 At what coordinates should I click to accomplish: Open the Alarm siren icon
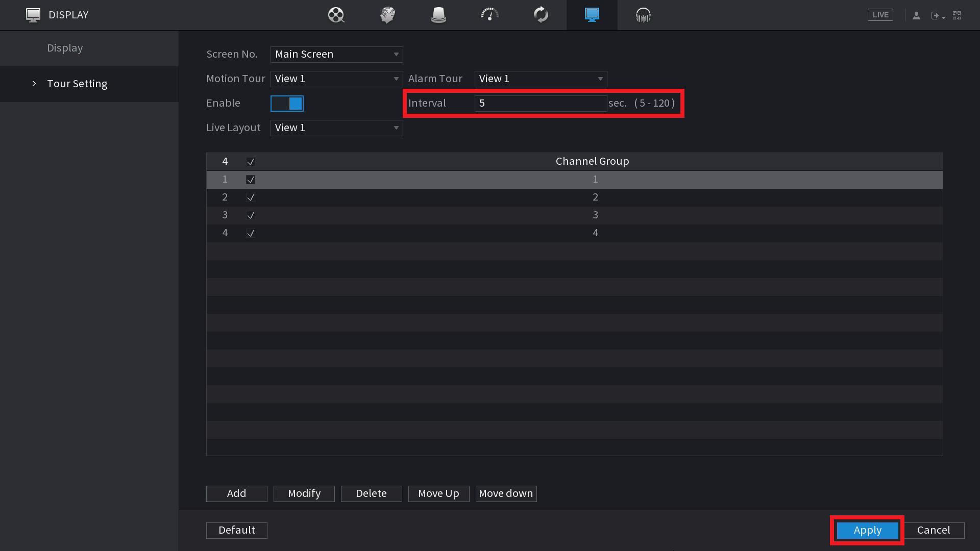coord(438,15)
